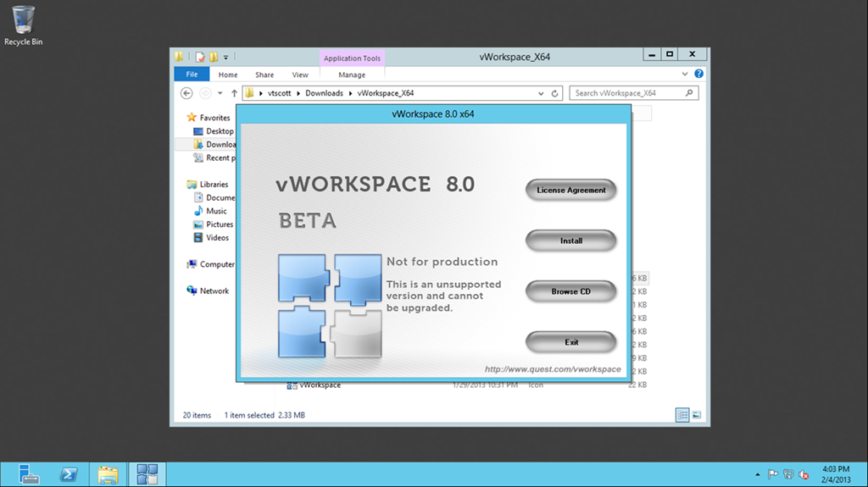Click the Properties quick access icon

(200, 57)
